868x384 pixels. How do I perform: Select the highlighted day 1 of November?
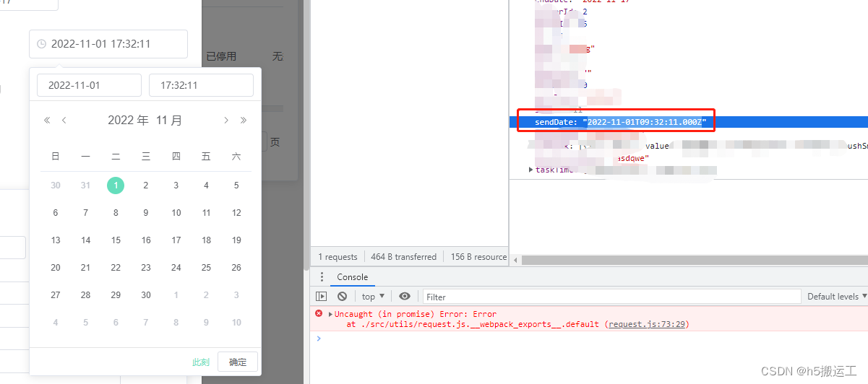pyautogui.click(x=116, y=186)
